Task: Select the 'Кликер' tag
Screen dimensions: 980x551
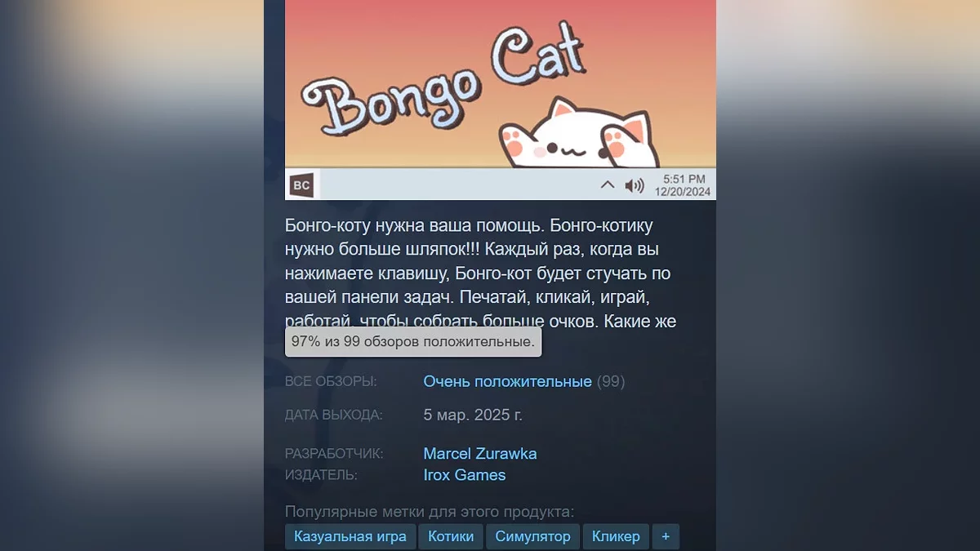Action: (x=617, y=536)
